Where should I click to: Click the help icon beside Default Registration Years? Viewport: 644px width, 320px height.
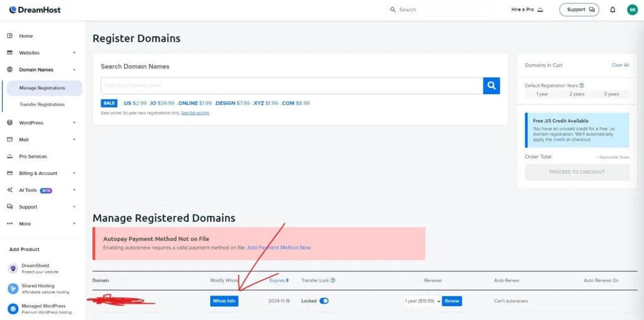click(582, 86)
